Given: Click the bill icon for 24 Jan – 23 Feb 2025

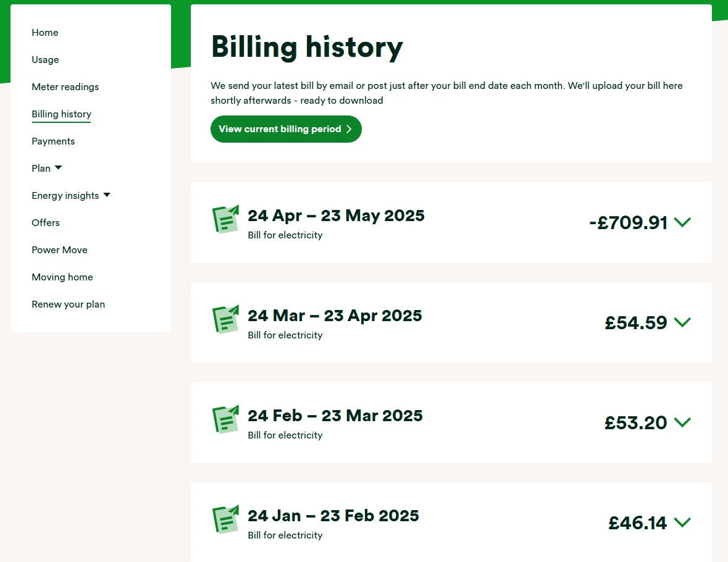Looking at the screenshot, I should [x=225, y=519].
